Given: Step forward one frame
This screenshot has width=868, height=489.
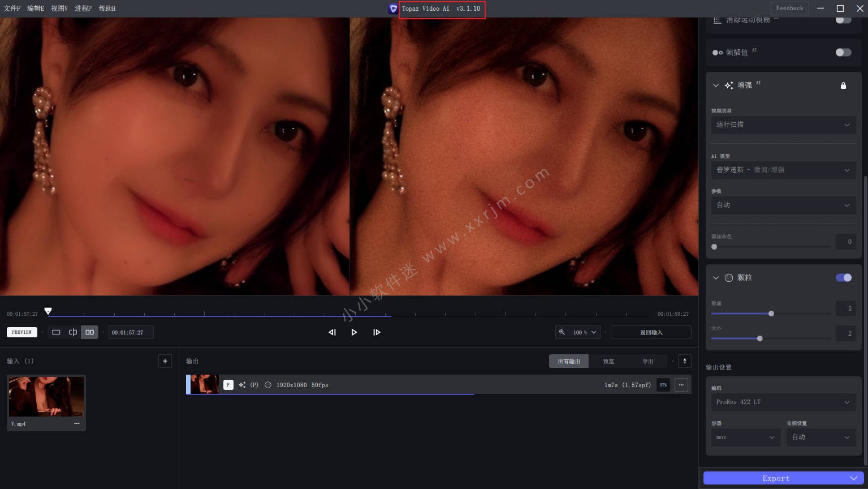Looking at the screenshot, I should coord(377,332).
